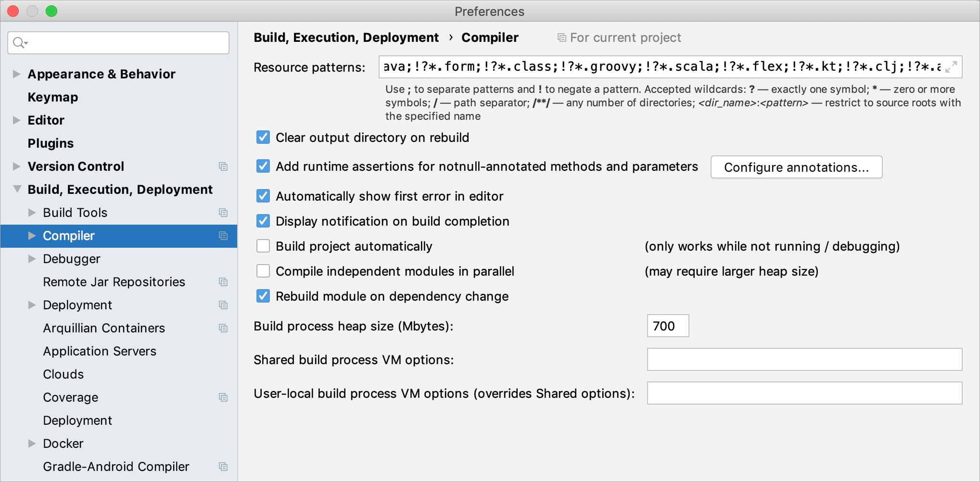Click project-level icon beside Build Tools
980x482 pixels.
[x=223, y=213]
